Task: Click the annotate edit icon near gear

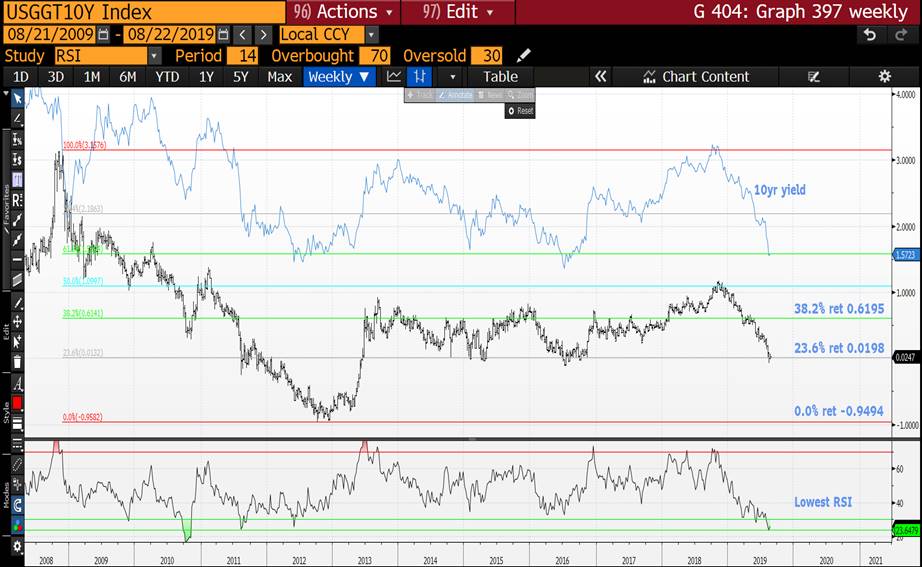Action: coord(813,76)
